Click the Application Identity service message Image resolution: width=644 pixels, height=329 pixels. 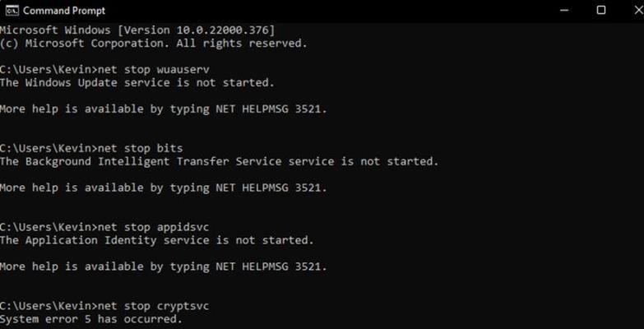(x=157, y=240)
